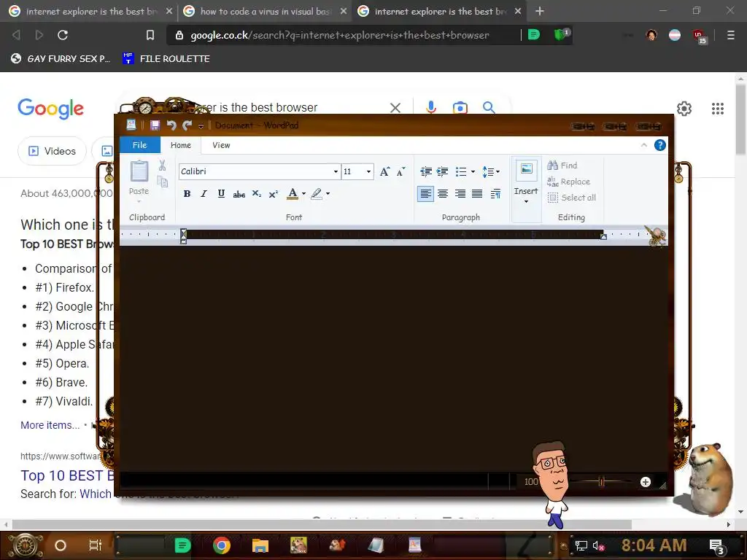
Task: Toggle superscript formatting
Action: click(274, 194)
